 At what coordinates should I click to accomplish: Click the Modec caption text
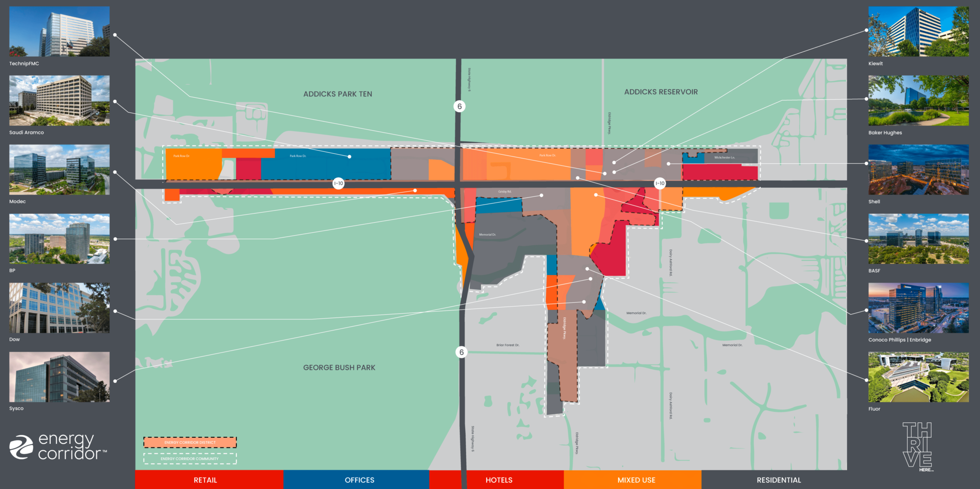(18, 201)
